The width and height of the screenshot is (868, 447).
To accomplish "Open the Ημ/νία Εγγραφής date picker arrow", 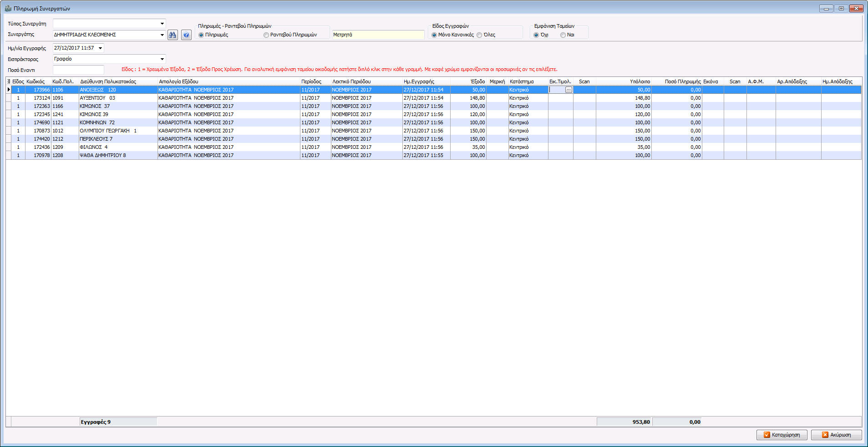I will 101,48.
